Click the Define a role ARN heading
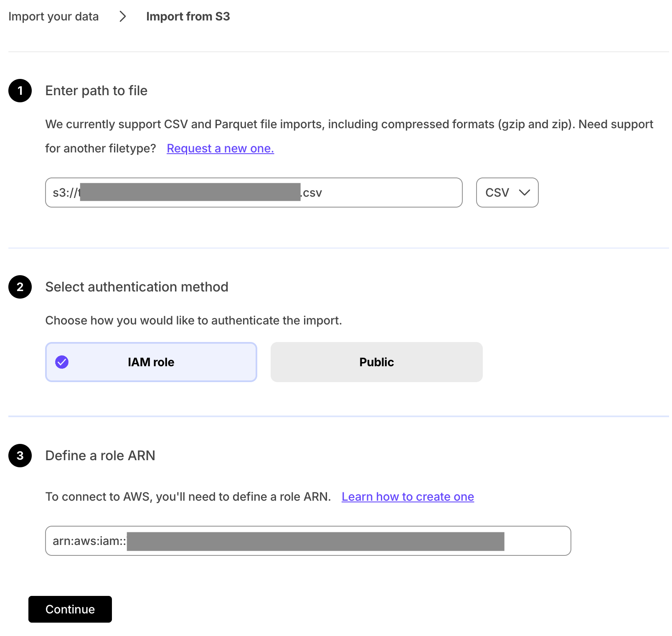The width and height of the screenshot is (672, 636). [100, 456]
